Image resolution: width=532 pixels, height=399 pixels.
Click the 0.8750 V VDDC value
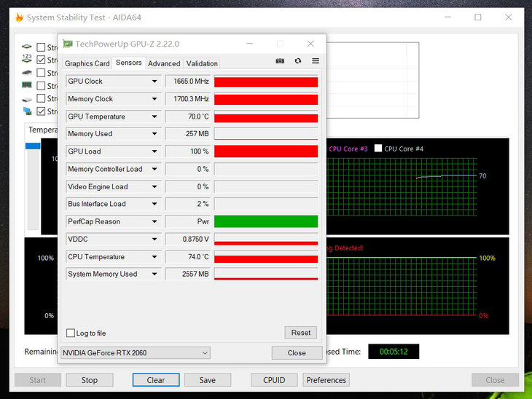click(187, 240)
